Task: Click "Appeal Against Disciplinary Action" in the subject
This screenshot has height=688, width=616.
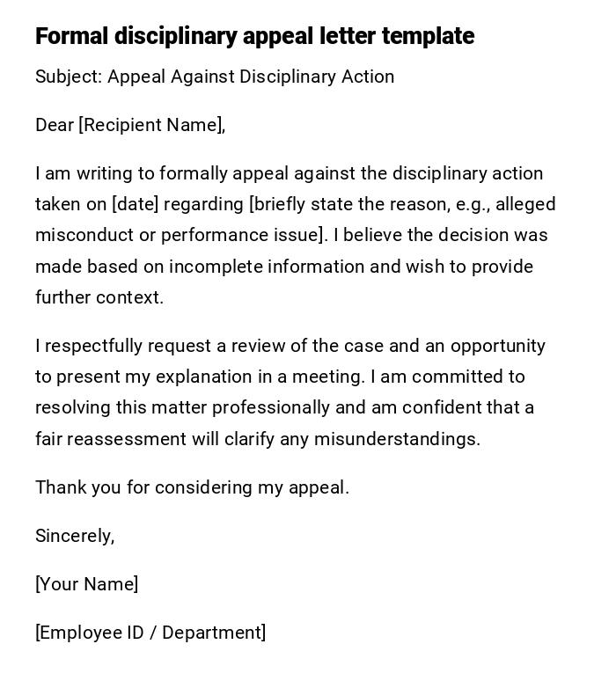Action: click(x=251, y=77)
